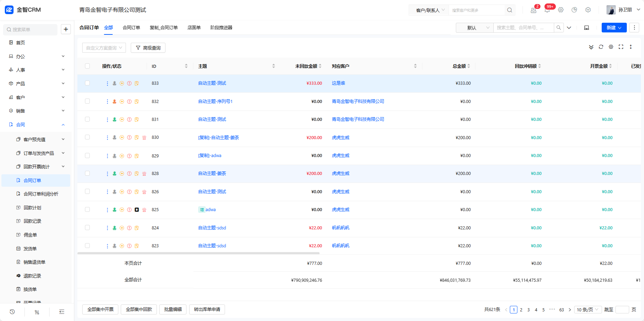The width and height of the screenshot is (644, 321).
Task: Click the black square icon in row 825
Action: (x=137, y=210)
